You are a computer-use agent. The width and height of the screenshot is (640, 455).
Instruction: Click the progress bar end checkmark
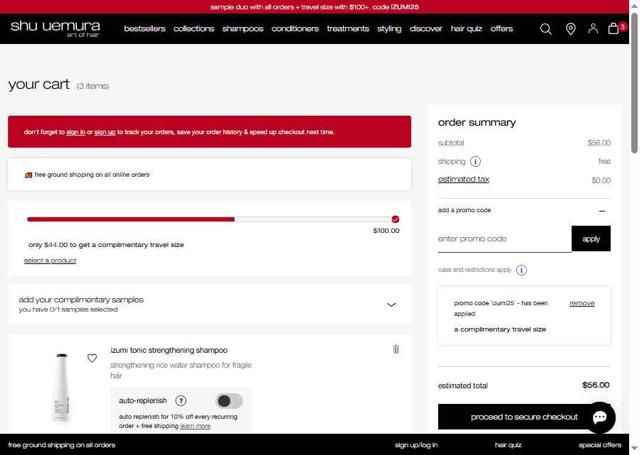point(395,220)
